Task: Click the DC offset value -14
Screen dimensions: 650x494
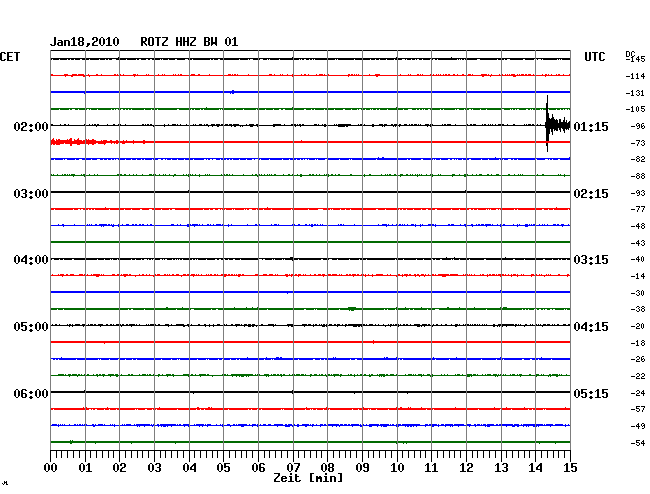Action: pyautogui.click(x=638, y=276)
